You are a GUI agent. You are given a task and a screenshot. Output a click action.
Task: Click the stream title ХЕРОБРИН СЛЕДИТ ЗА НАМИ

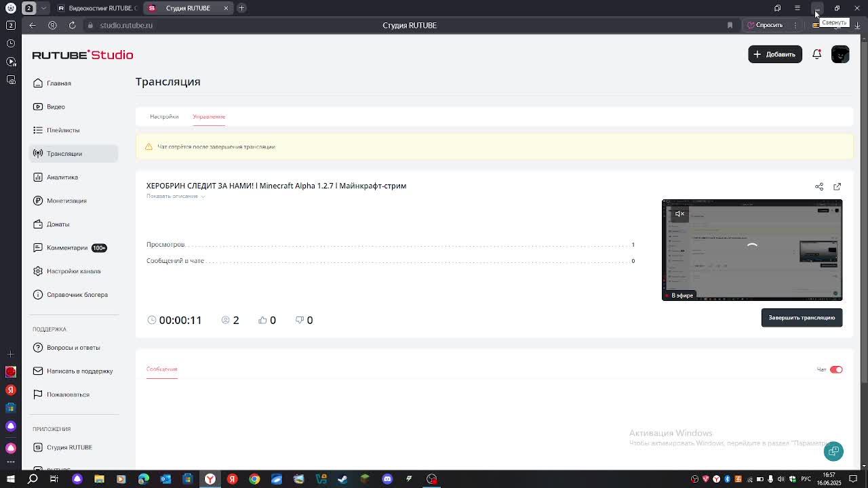coord(276,186)
